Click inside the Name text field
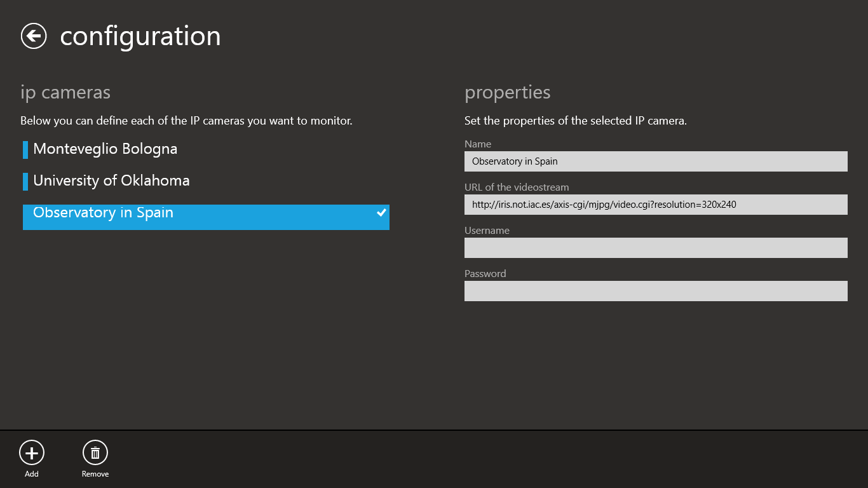 pos(656,161)
